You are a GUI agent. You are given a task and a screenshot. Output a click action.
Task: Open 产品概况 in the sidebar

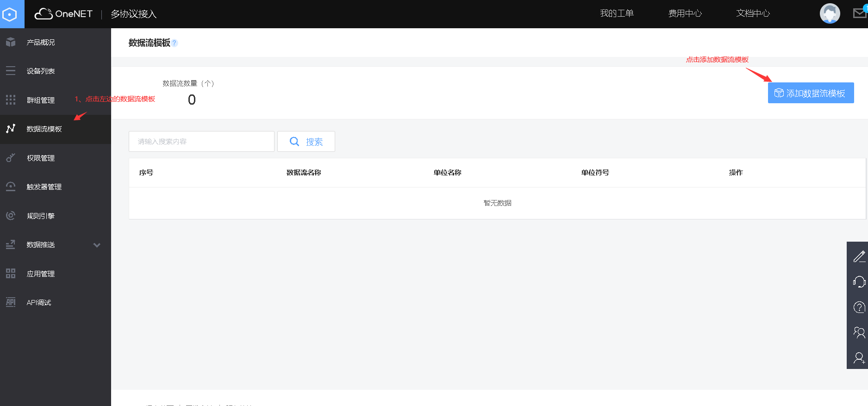(x=41, y=42)
